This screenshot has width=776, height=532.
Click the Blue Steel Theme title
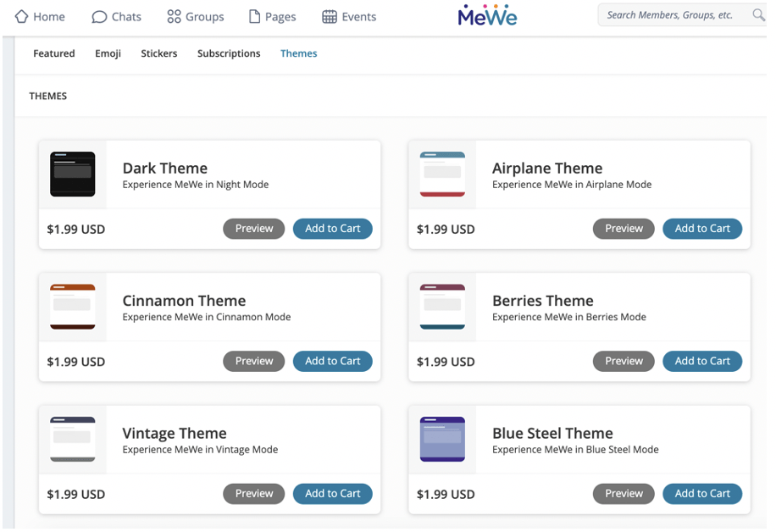point(553,434)
